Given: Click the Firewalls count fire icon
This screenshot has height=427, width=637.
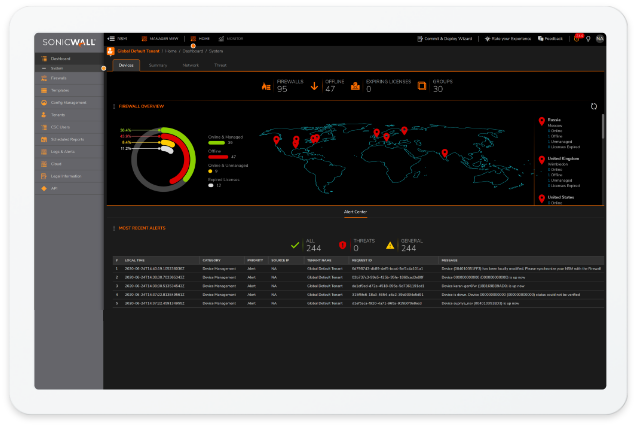Looking at the screenshot, I should coord(266,86).
